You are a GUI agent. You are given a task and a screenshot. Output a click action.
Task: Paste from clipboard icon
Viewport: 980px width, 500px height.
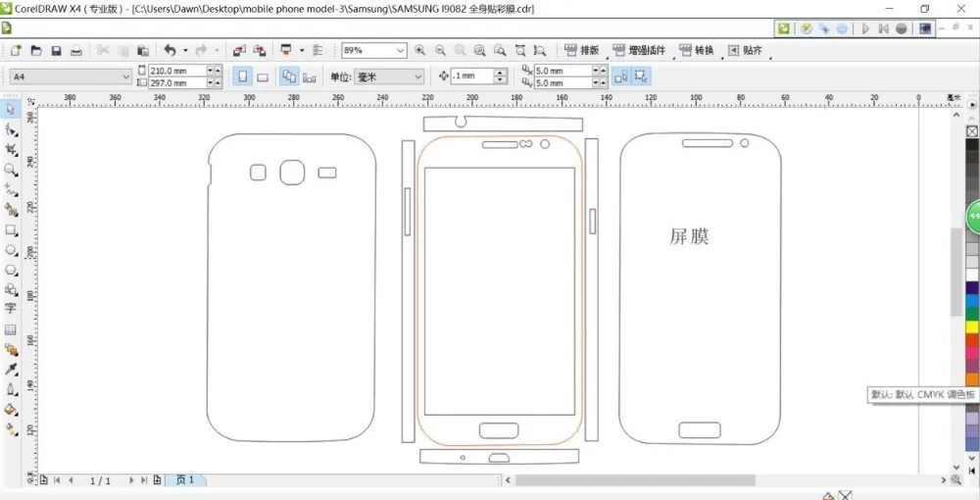click(x=143, y=51)
